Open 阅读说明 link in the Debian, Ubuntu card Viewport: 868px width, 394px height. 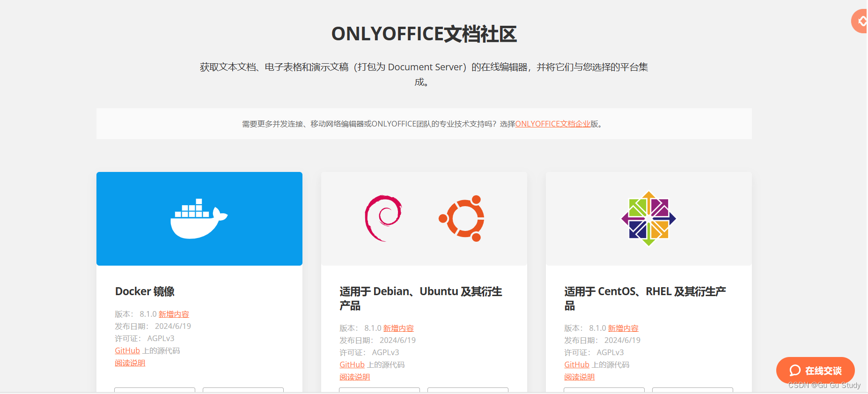pyautogui.click(x=355, y=377)
